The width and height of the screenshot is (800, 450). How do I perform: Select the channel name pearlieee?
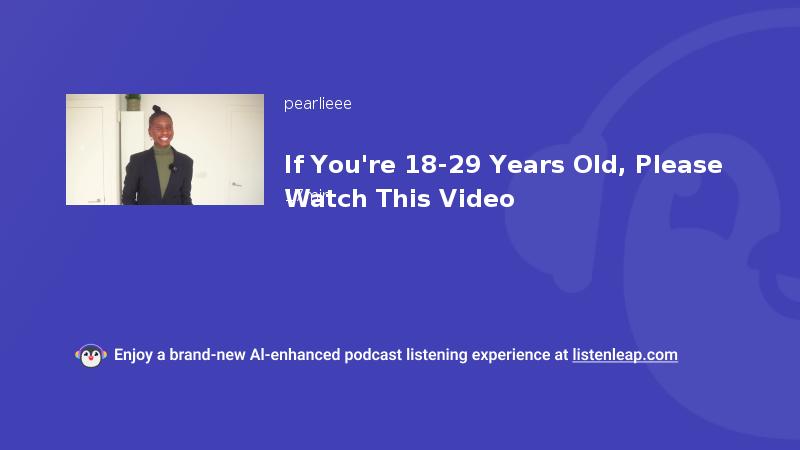[x=317, y=104]
